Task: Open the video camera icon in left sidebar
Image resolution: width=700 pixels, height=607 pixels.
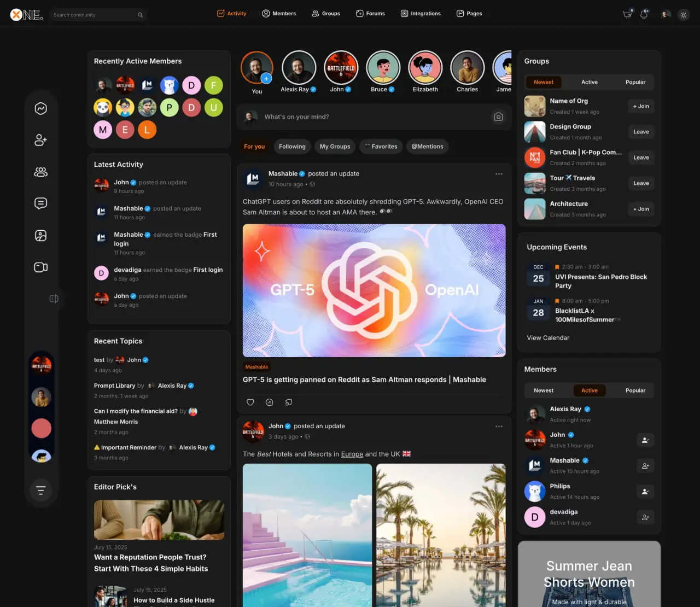Action: (40, 267)
